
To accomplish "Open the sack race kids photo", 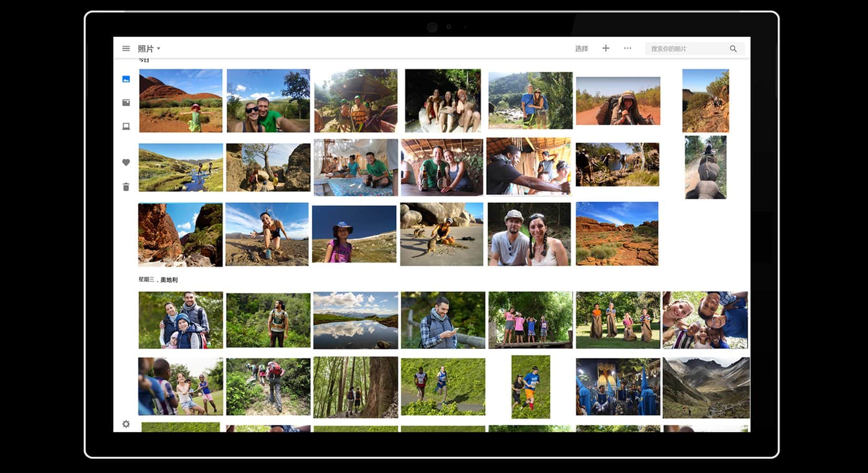I will (618, 320).
